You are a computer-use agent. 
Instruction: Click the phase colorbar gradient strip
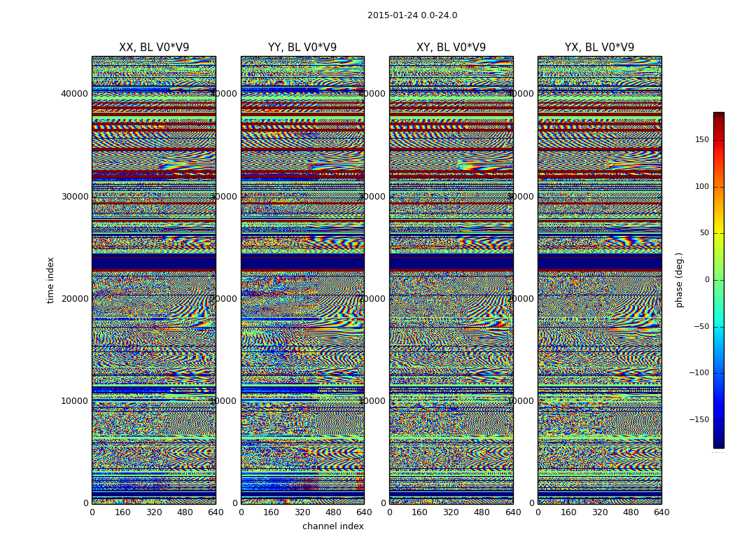tap(719, 280)
